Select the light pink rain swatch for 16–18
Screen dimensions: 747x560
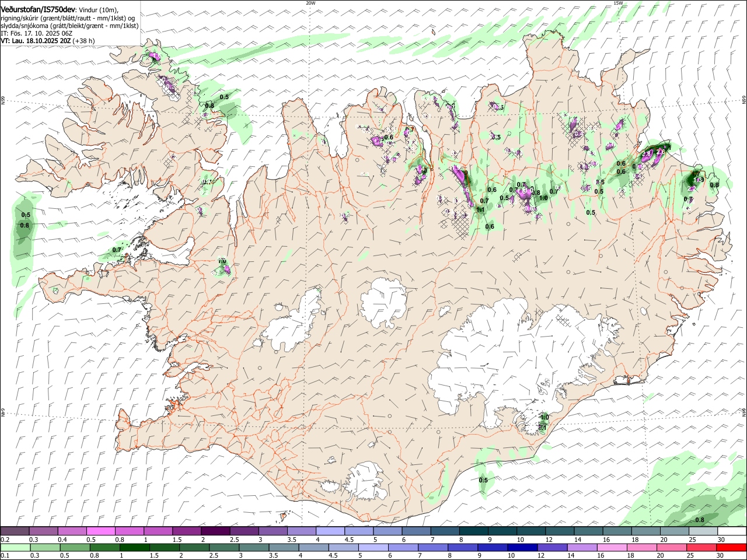coord(612,547)
